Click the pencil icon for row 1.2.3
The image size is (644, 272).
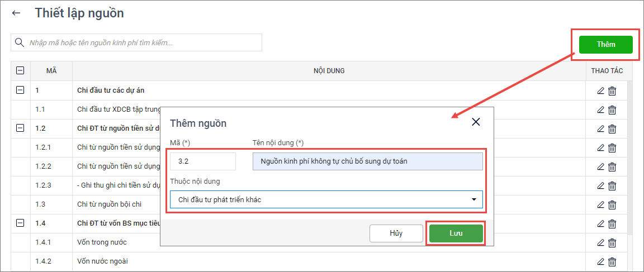(601, 185)
